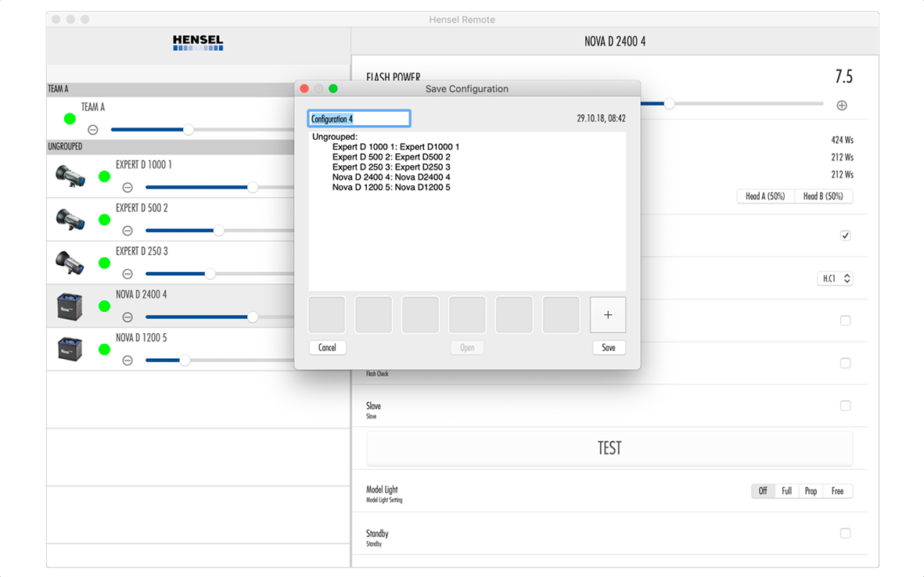Click Expert D 500 2 flash head image

tap(70, 219)
